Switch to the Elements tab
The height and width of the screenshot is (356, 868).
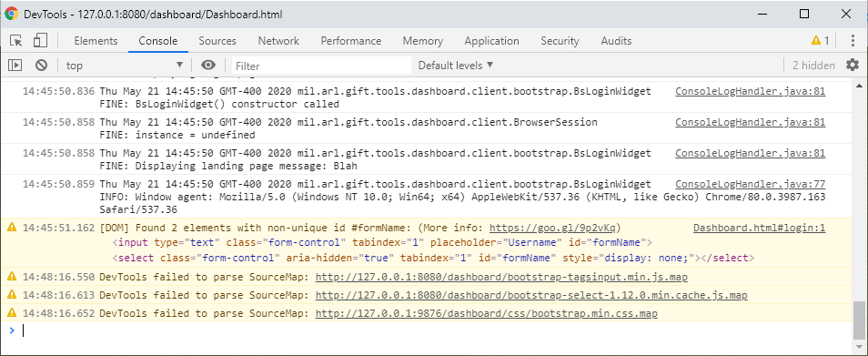[96, 40]
